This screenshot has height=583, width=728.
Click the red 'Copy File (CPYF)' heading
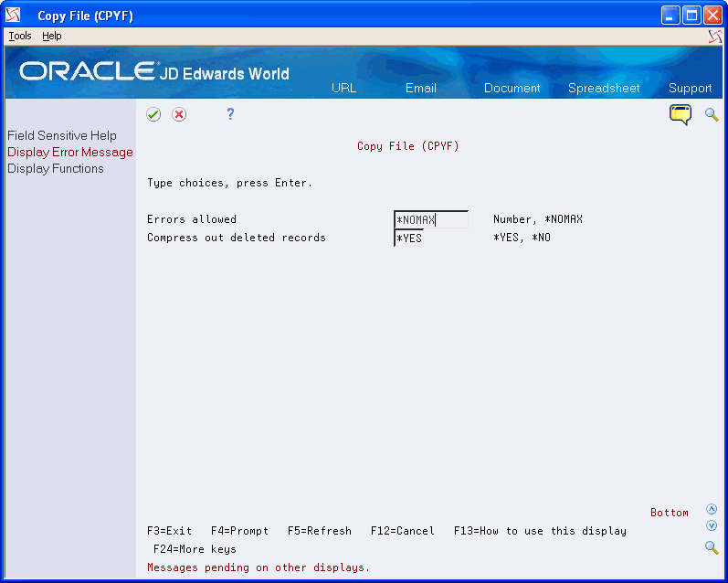(x=408, y=146)
